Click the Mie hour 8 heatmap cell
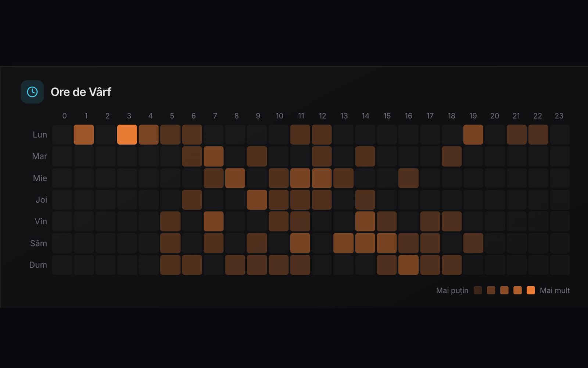Image resolution: width=588 pixels, height=368 pixels. click(x=235, y=178)
